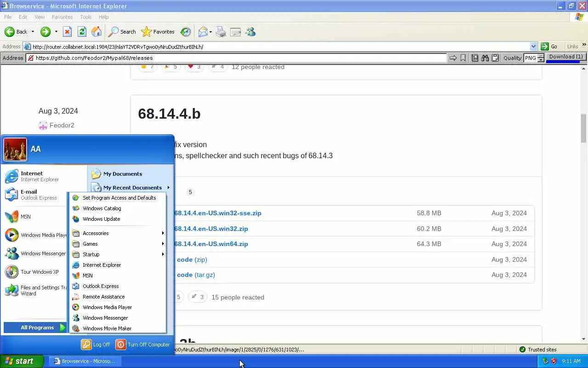Viewport: 588px width, 368px height.
Task: Open the Favorites menu in menu bar
Action: pyautogui.click(x=62, y=17)
